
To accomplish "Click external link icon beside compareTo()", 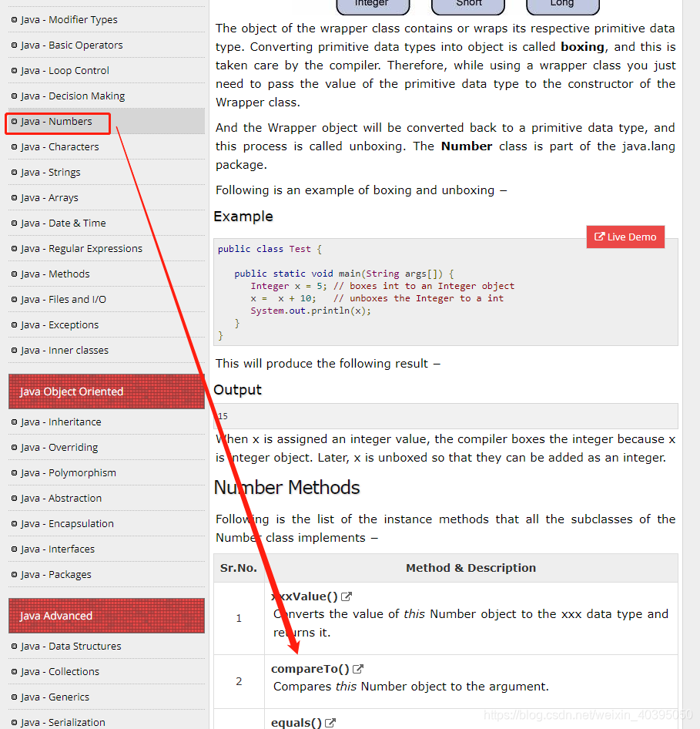I will [x=357, y=669].
